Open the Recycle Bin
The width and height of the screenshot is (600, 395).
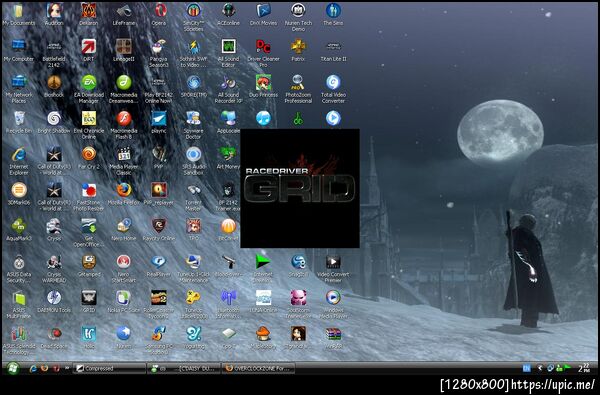pos(18,122)
